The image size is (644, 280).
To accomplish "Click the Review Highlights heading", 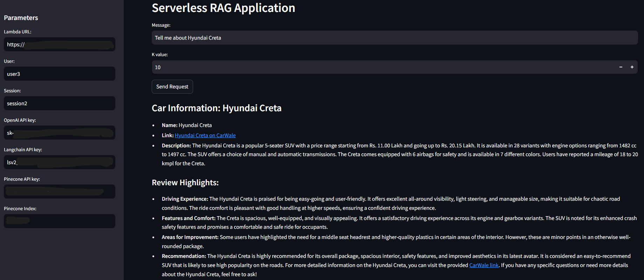I will [x=185, y=182].
